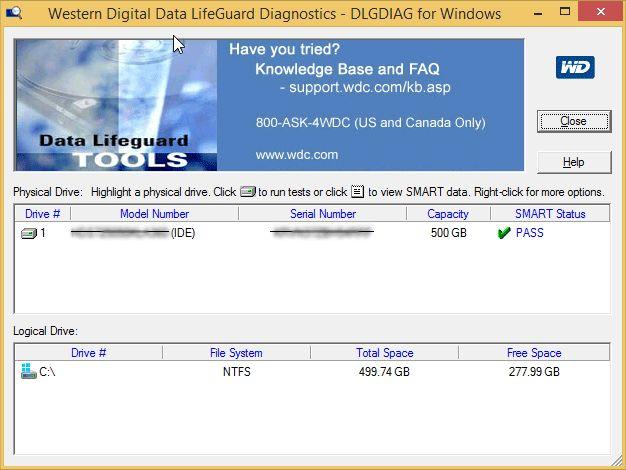Sort by Free Space column header
The image size is (626, 470).
coord(534,353)
